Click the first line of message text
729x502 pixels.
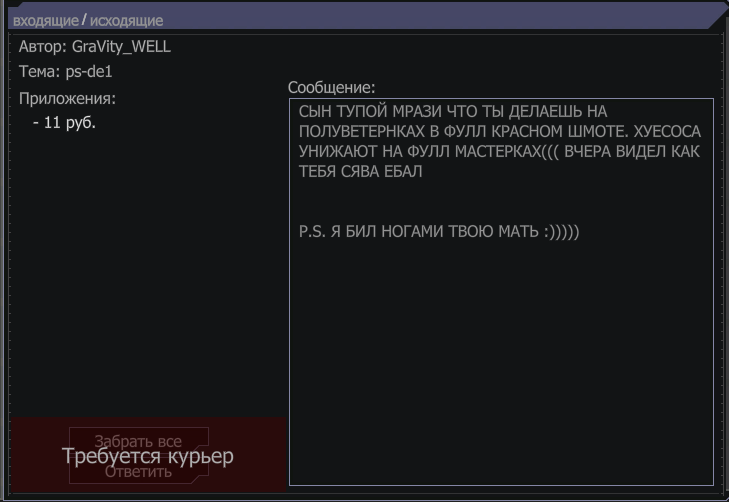click(x=453, y=112)
